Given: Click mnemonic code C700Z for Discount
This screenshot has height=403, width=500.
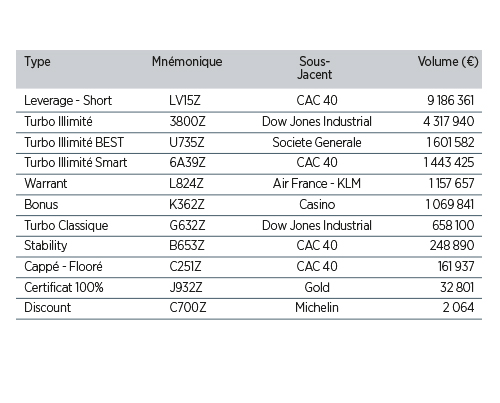Looking at the screenshot, I should pyautogui.click(x=188, y=307).
